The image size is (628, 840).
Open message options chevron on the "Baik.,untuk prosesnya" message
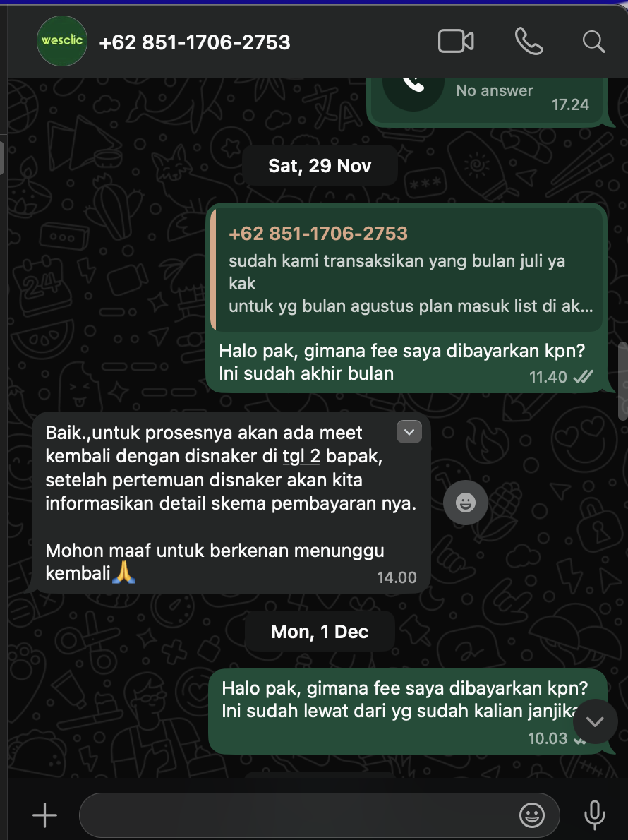click(x=409, y=432)
